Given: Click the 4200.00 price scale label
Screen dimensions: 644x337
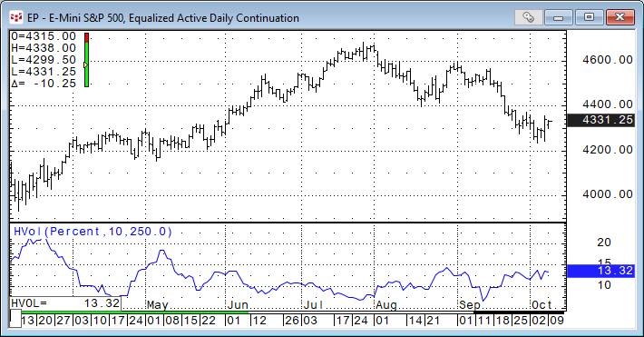Looking at the screenshot, I should pos(608,150).
